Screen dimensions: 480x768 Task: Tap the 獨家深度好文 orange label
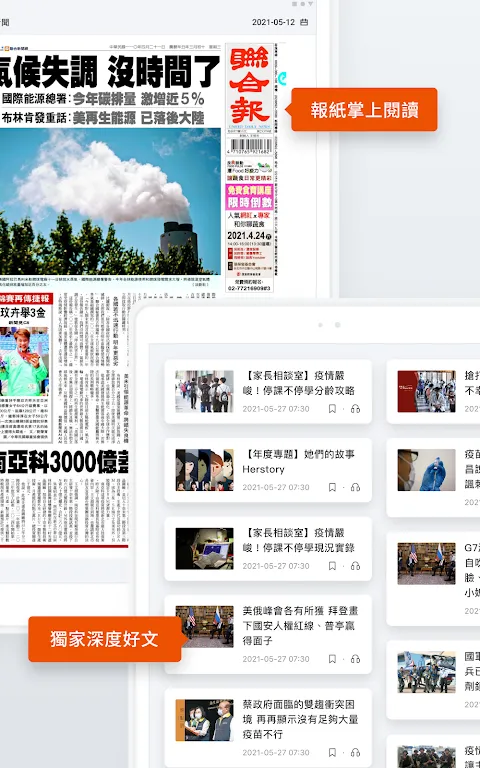tap(105, 639)
